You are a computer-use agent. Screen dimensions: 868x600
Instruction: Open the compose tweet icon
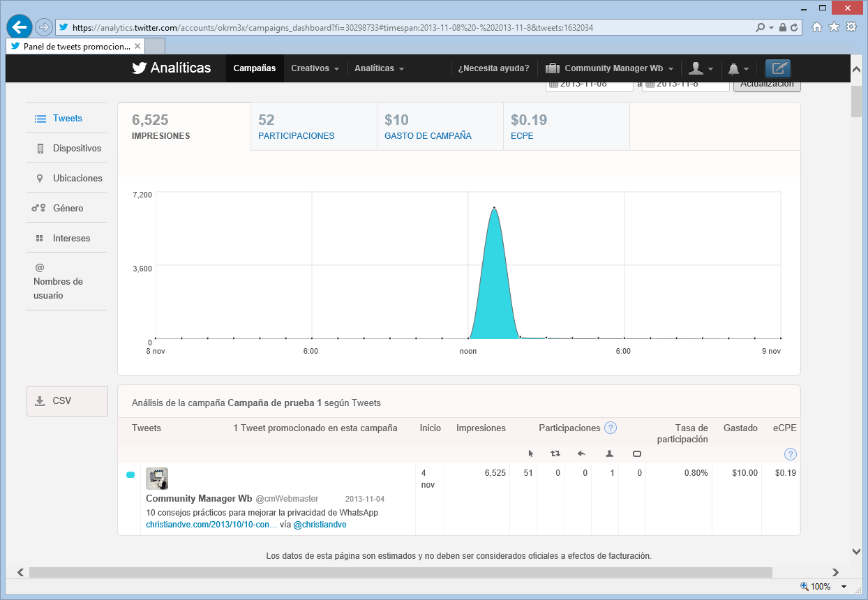[x=778, y=68]
